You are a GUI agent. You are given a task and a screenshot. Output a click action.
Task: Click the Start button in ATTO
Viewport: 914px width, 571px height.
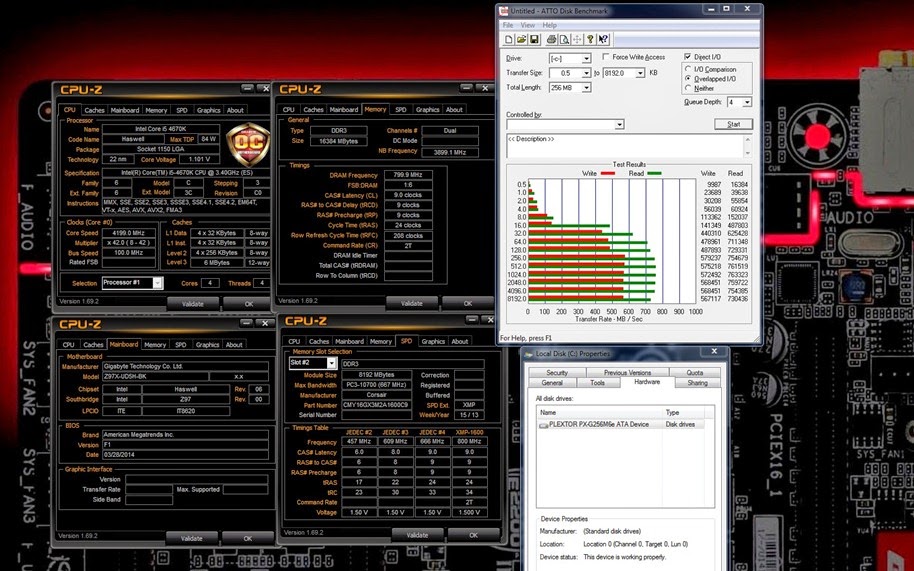click(x=733, y=124)
